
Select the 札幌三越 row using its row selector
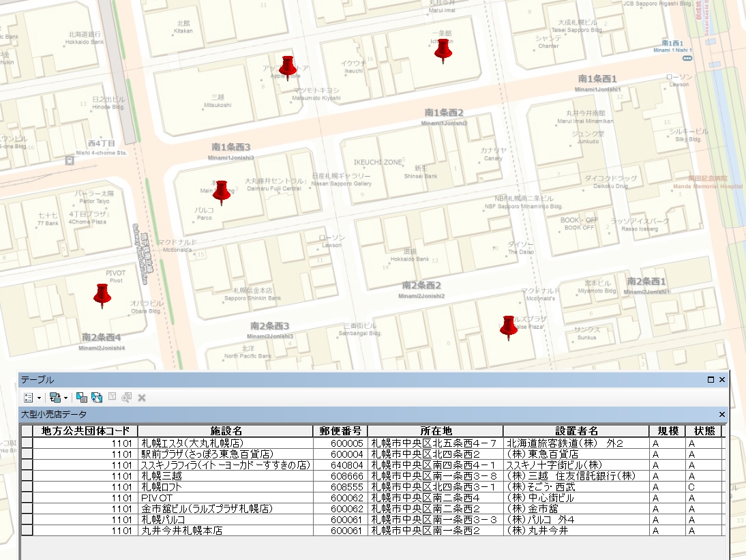click(x=27, y=476)
